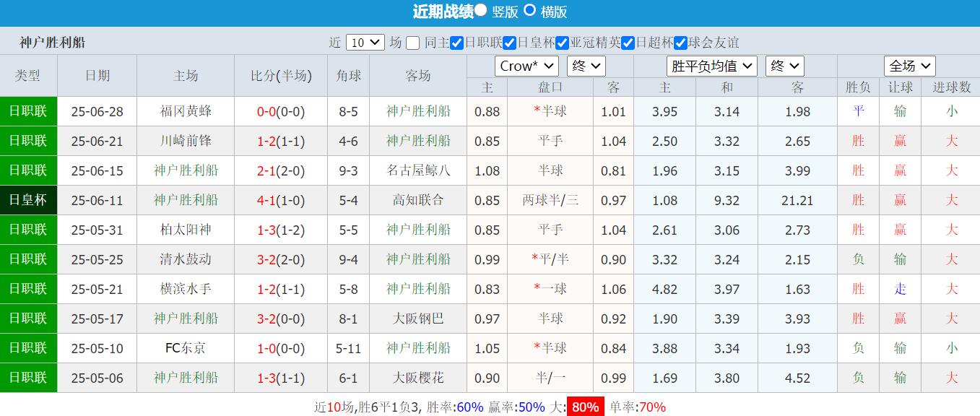Open the 终 dropdown beside Crow*
This screenshot has width=980, height=416.
click(x=585, y=66)
